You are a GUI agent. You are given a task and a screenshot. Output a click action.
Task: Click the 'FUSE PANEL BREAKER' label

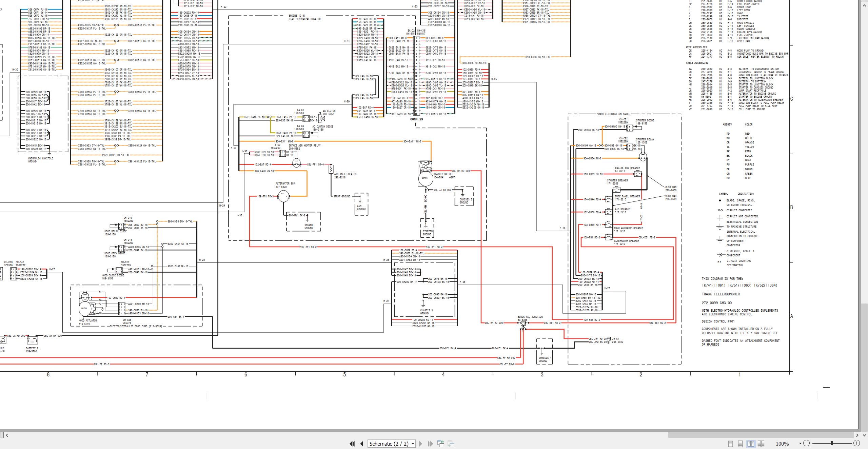coord(628,196)
